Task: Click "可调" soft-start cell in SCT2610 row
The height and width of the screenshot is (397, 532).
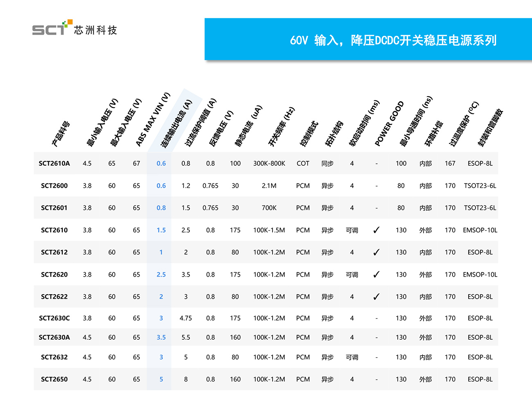Action: click(352, 230)
